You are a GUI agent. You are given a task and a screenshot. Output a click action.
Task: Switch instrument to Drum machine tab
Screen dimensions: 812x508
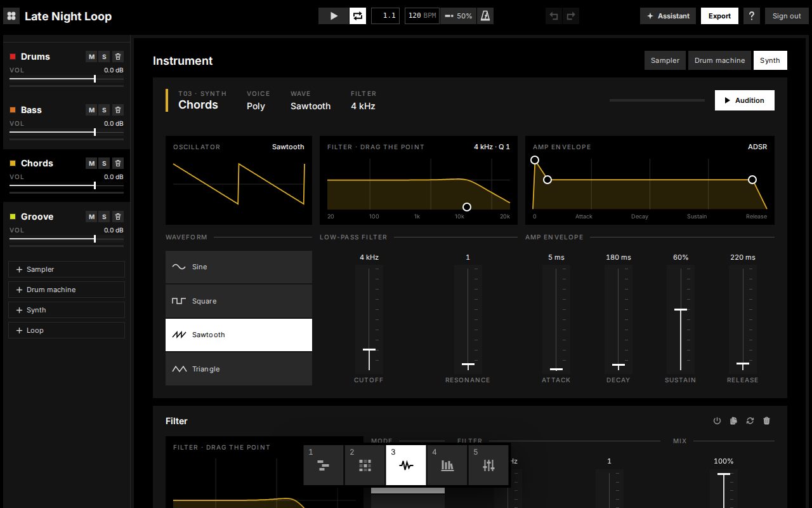click(x=719, y=60)
